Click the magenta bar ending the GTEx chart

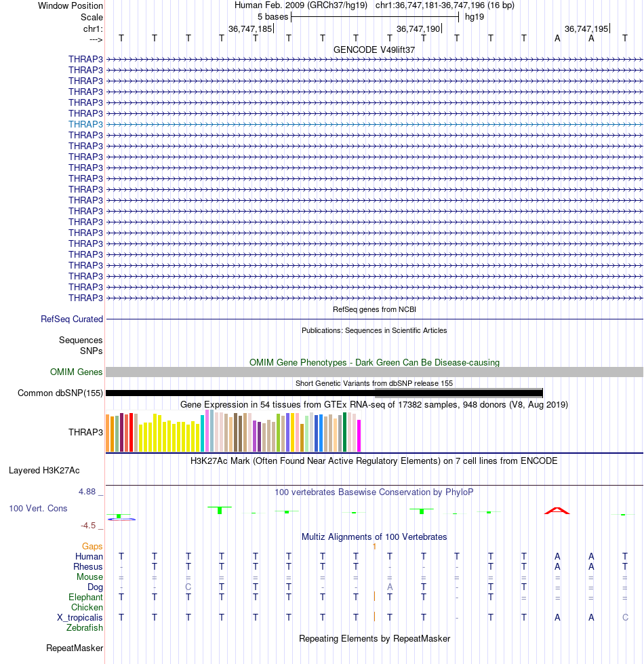click(x=359, y=435)
